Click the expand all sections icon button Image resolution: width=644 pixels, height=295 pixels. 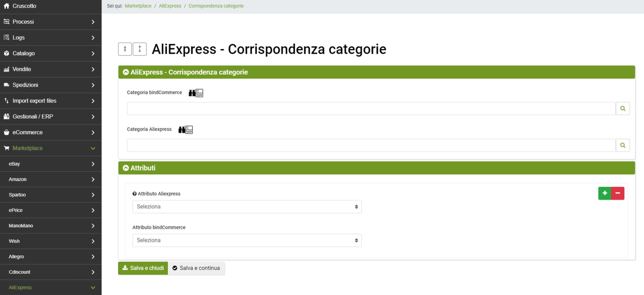click(140, 49)
